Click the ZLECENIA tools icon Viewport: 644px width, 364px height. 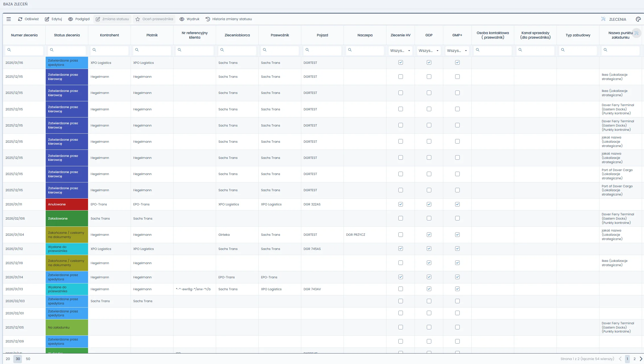coord(603,19)
